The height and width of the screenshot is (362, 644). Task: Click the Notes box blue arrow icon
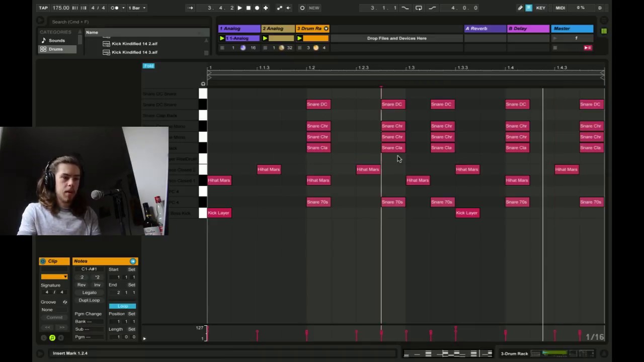pos(133,261)
